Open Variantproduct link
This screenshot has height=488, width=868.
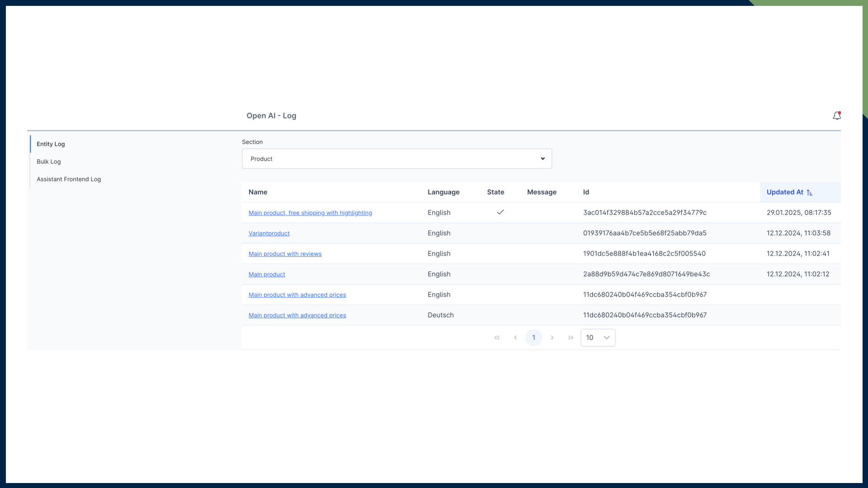pos(269,234)
